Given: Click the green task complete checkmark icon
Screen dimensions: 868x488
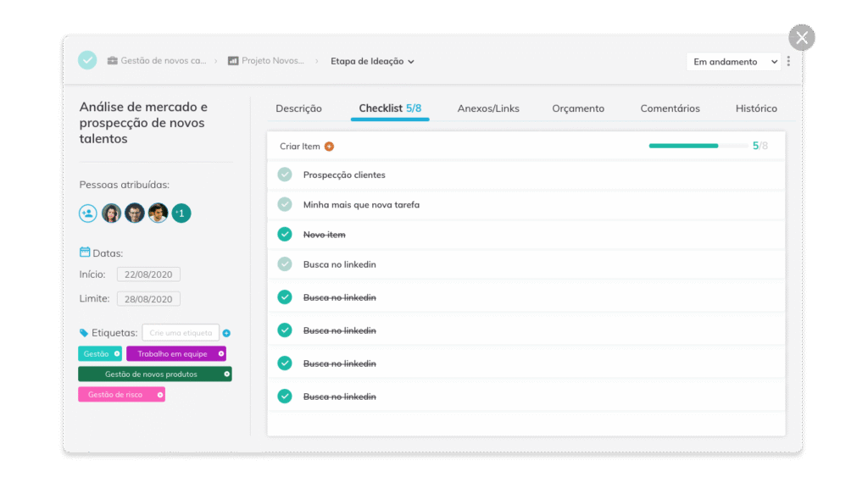Looking at the screenshot, I should point(87,60).
